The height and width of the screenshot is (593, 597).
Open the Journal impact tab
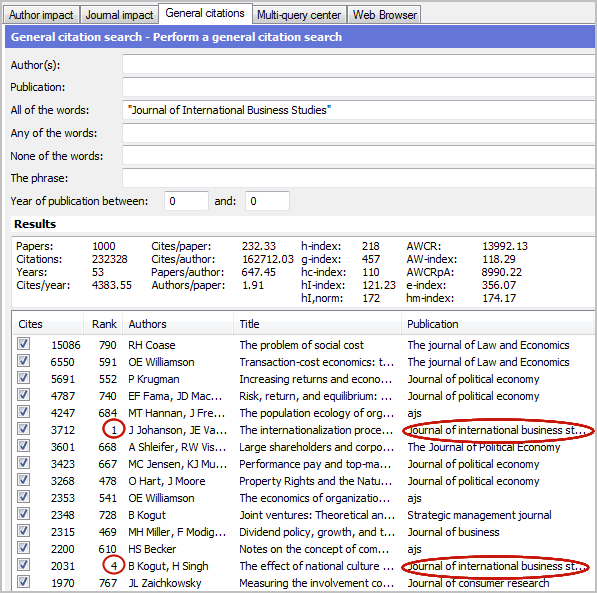(x=119, y=15)
